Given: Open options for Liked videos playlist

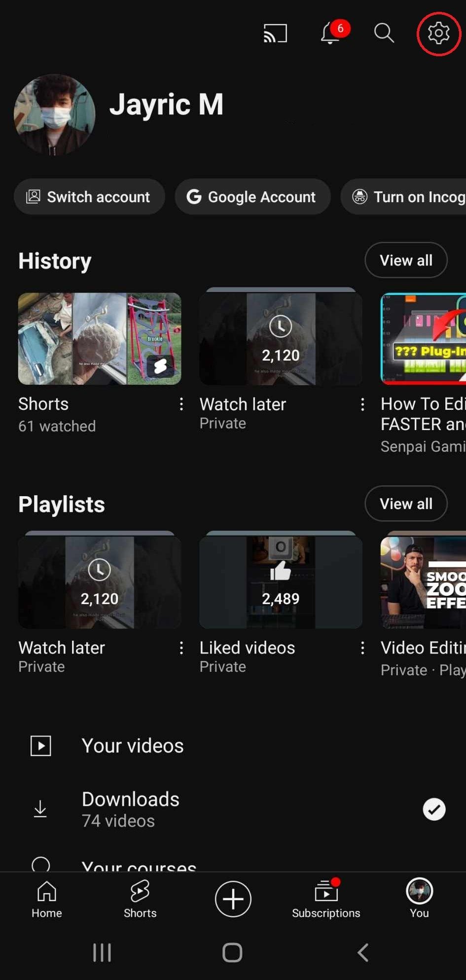Looking at the screenshot, I should [362, 648].
